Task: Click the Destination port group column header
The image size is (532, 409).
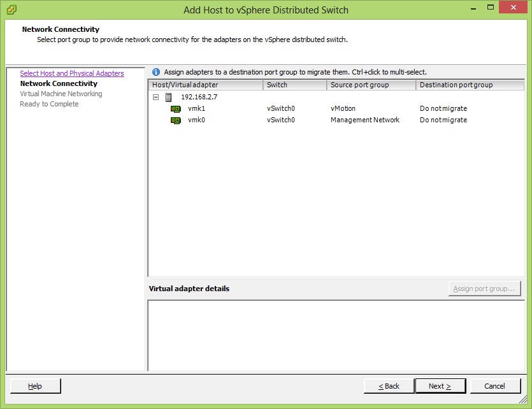Action: tap(470, 85)
